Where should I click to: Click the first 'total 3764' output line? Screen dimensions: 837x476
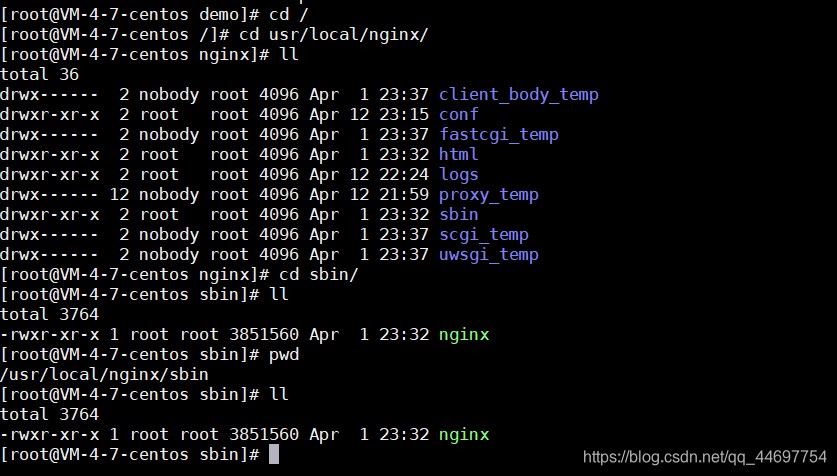coord(50,315)
